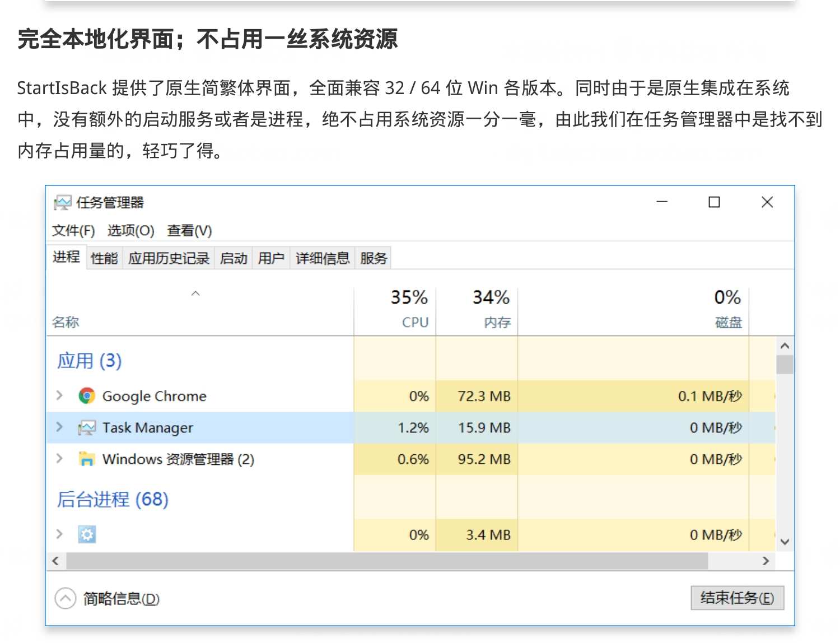
Task: Click the 结束任务(E) button
Action: (737, 598)
